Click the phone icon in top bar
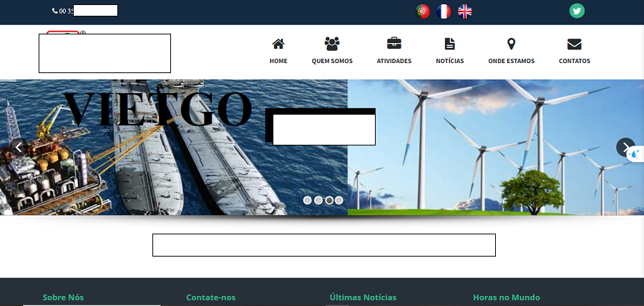Viewport: 644px width, 306px height. (55, 11)
